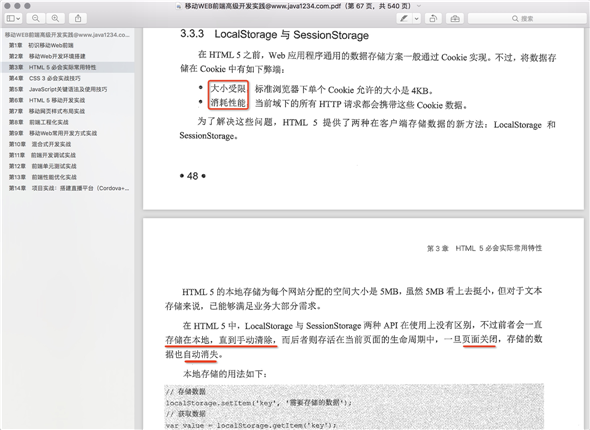This screenshot has width=590, height=430.
Task: Select 第4章 CSS 3 必会实战技巧
Action: [x=45, y=78]
